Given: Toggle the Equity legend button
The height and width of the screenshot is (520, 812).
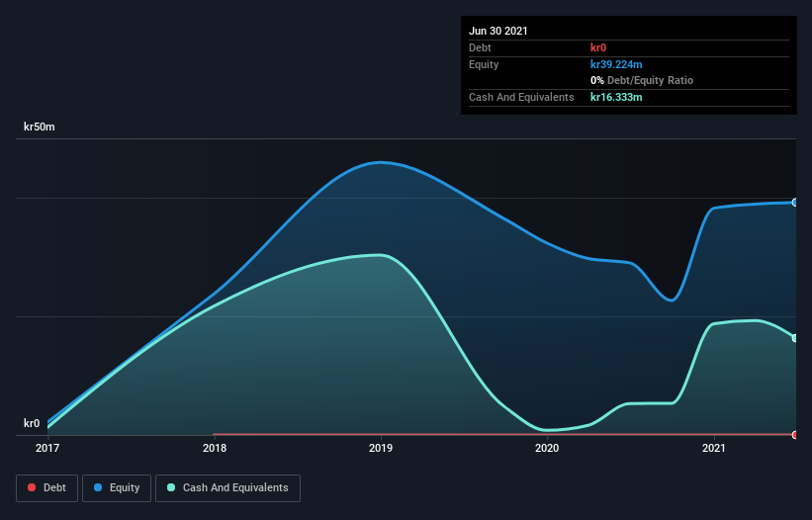Looking at the screenshot, I should [117, 488].
